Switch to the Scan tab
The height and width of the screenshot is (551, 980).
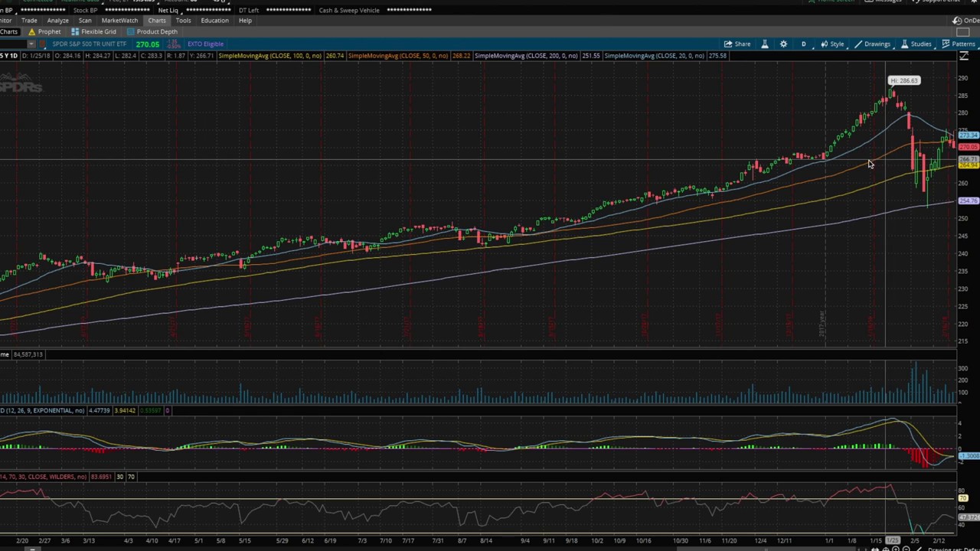[85, 21]
